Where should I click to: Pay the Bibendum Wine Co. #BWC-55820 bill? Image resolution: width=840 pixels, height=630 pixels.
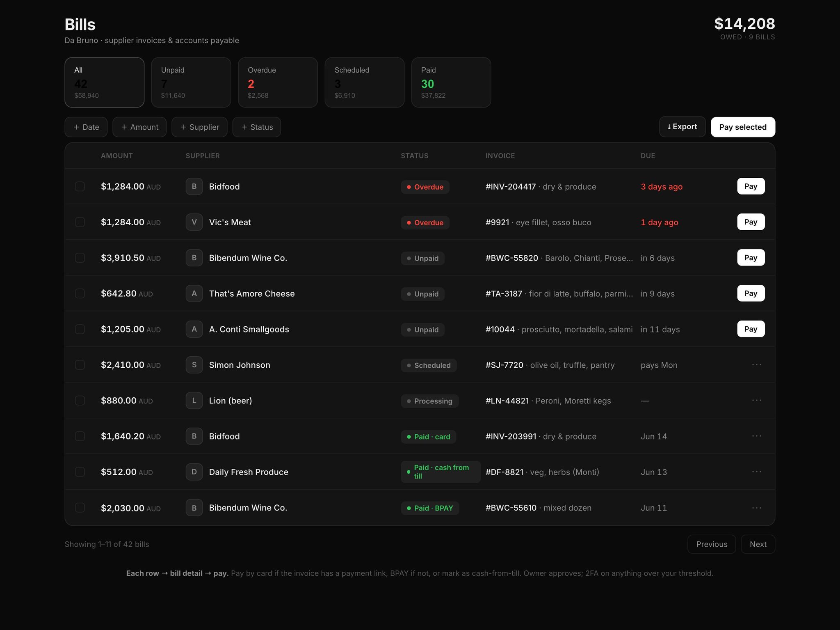tap(751, 258)
